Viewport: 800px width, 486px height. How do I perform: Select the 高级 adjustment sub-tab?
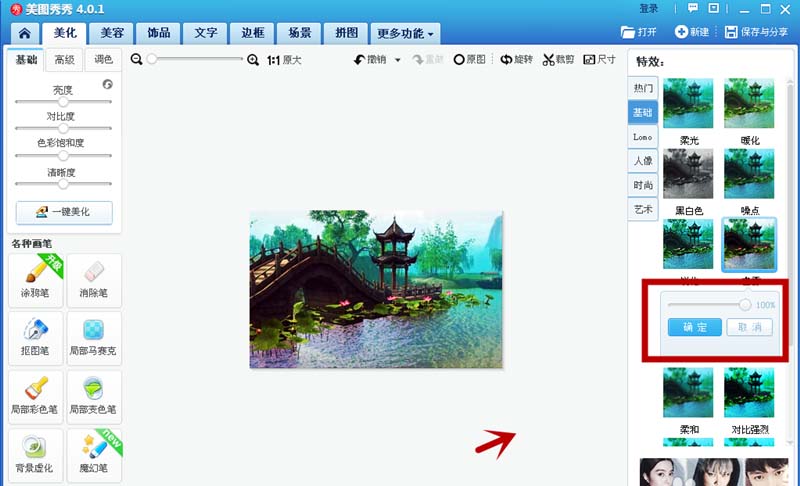click(64, 60)
